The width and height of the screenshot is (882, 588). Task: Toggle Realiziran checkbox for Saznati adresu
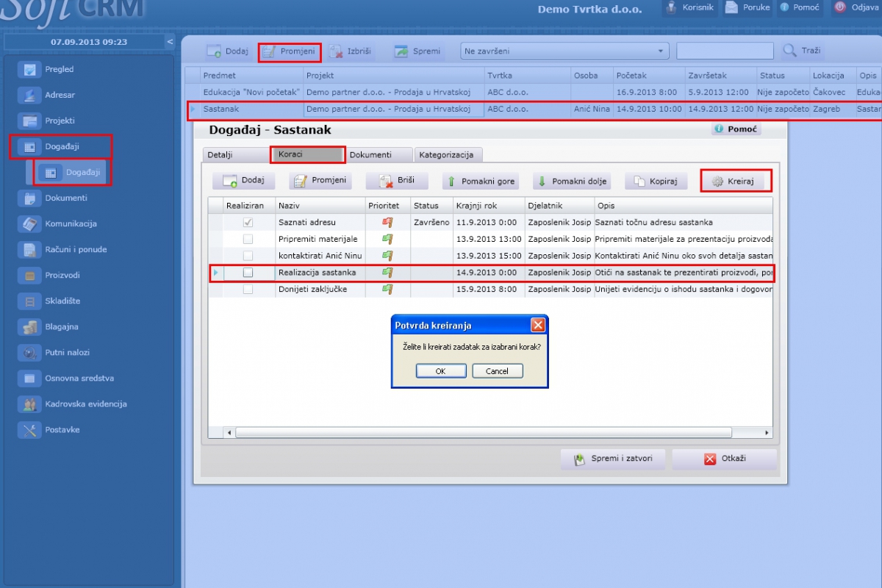click(x=248, y=222)
